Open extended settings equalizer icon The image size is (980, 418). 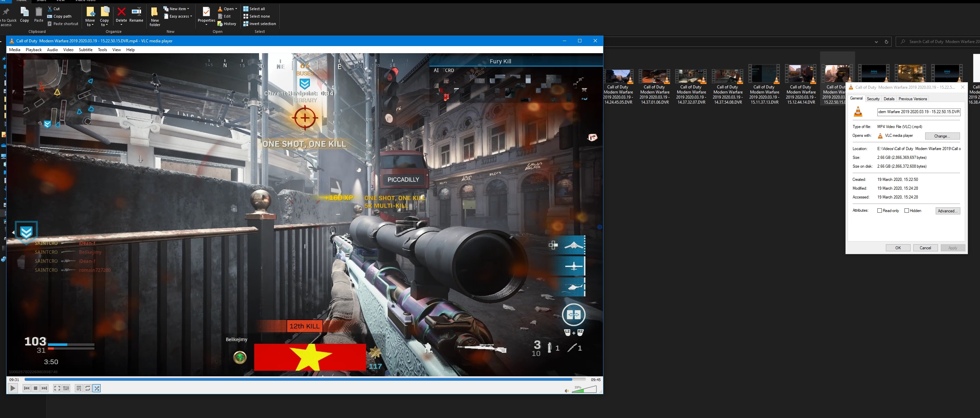66,388
